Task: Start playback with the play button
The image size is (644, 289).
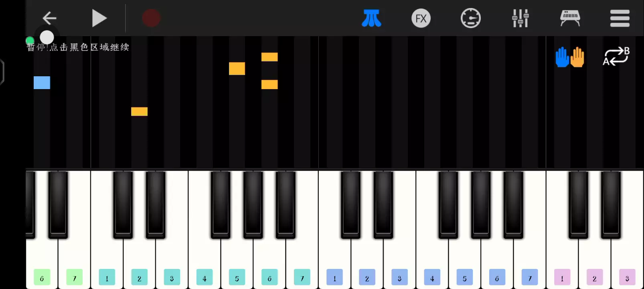Action: 99,18
